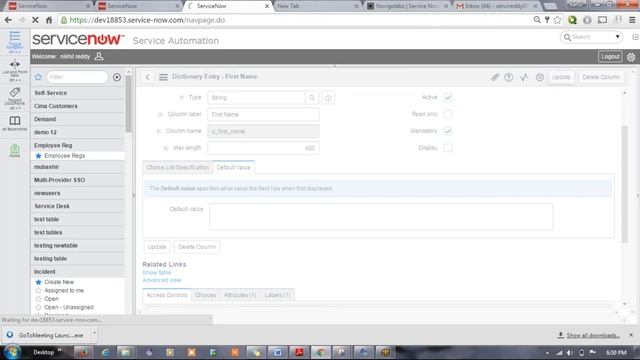Viewport: 640px width, 360px height.
Task: Open Toggle Navigator in edge sidebar
Action: pyautogui.click(x=15, y=41)
